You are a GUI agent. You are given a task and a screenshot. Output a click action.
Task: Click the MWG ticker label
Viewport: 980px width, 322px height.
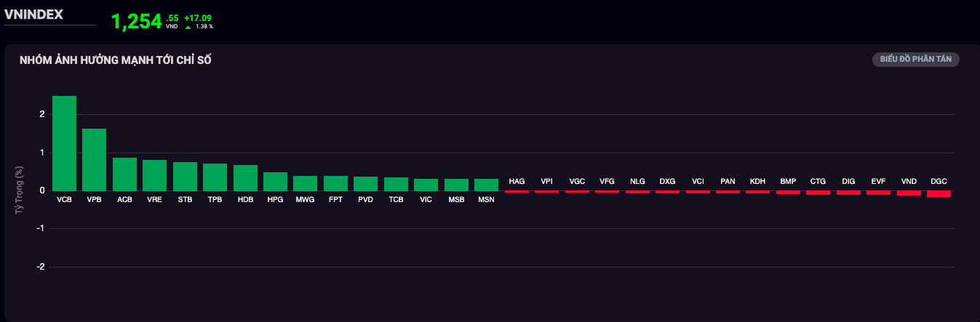[306, 199]
